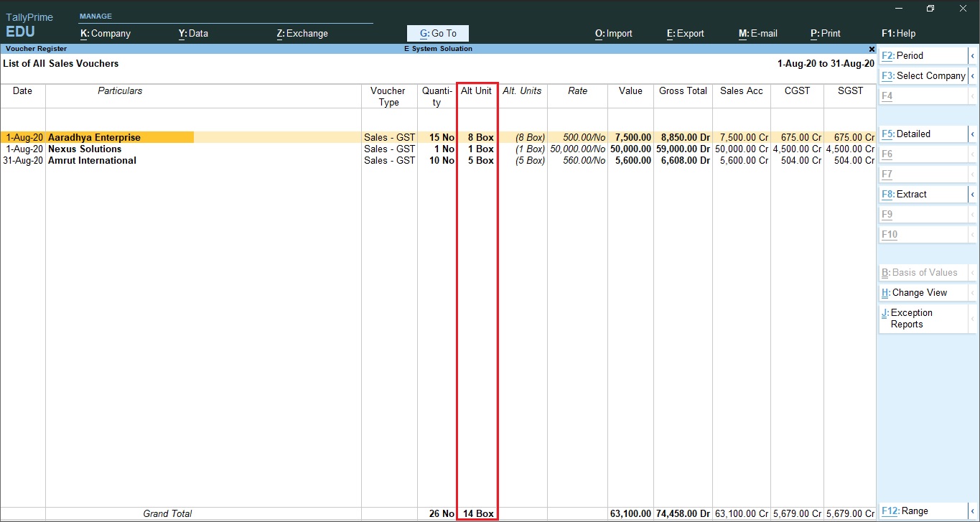
Task: Click the F8: Extract button
Action: pos(923,194)
